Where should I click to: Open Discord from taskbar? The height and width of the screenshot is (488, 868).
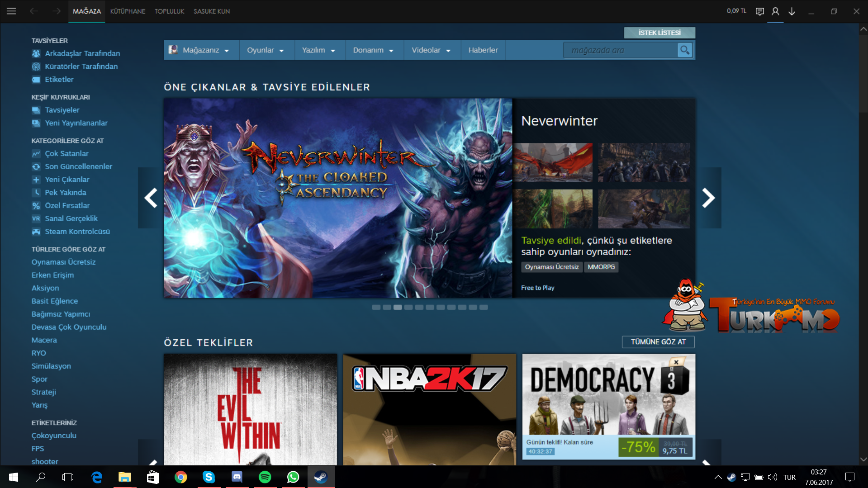click(x=237, y=477)
